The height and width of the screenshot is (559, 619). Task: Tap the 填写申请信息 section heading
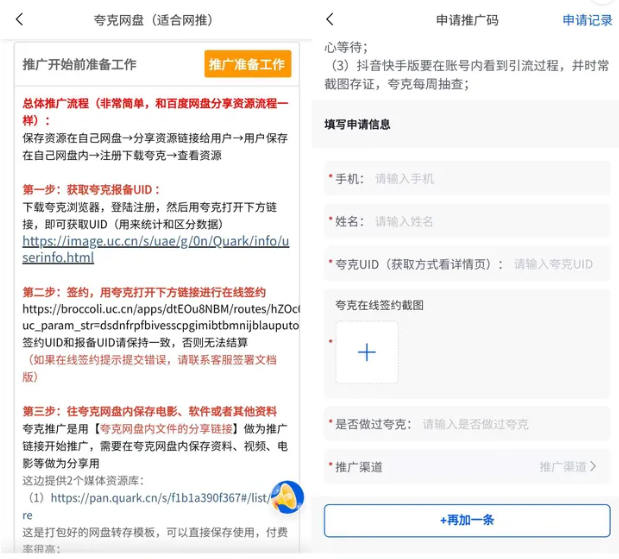(357, 125)
